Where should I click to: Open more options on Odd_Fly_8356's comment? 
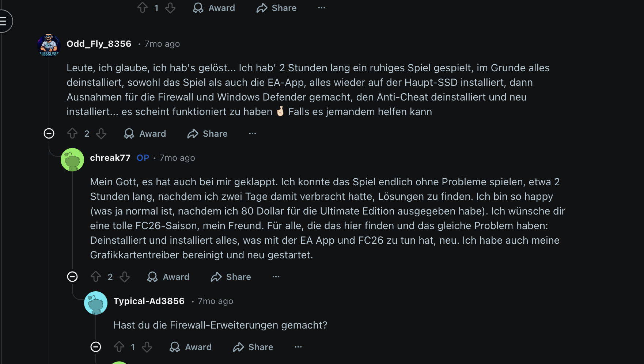(x=253, y=134)
